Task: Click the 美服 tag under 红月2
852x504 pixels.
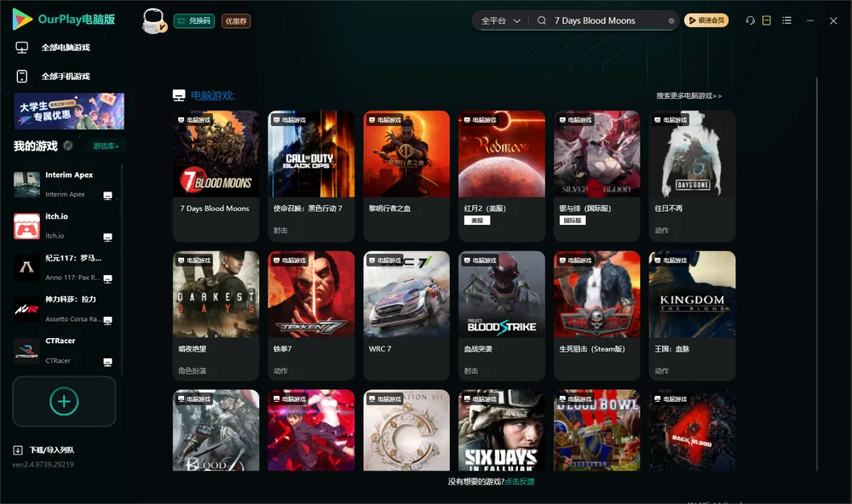Action: pos(477,220)
